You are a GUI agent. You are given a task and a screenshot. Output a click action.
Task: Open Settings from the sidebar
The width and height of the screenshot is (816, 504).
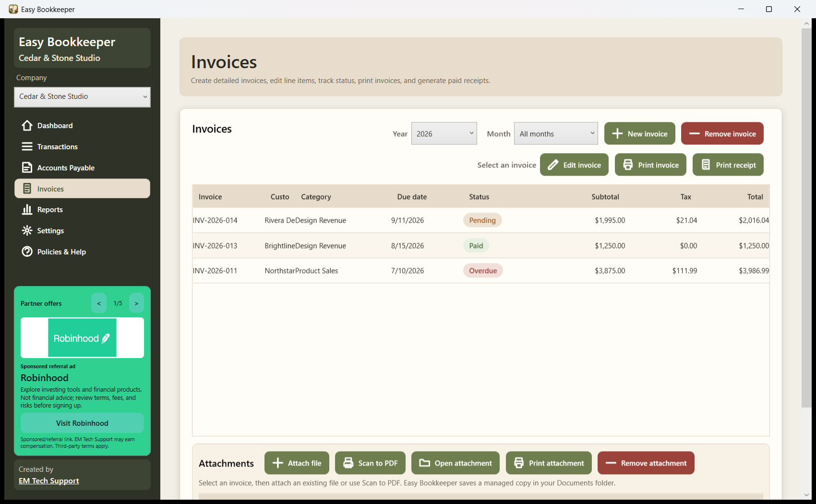tap(82, 230)
